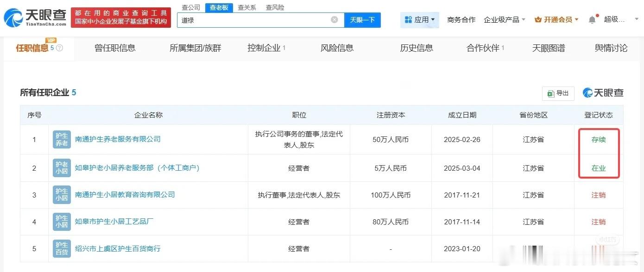Click the 护生小居 logo for 如皋市护生小居工艺品厂

(x=62, y=222)
